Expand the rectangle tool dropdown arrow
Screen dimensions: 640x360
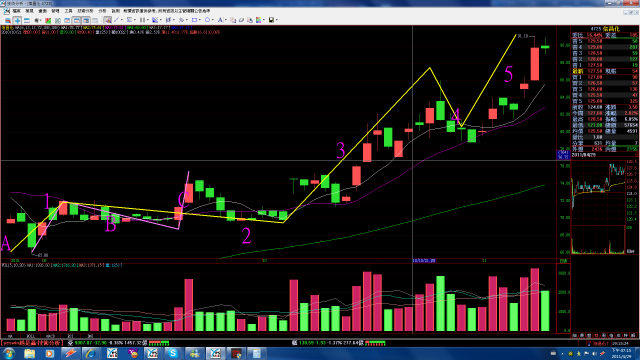[200, 20]
